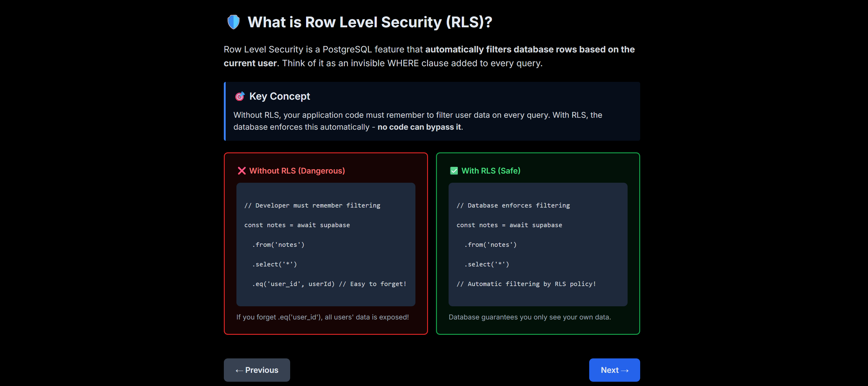The image size is (868, 386).
Task: Click the blue shield icon beside the title
Action: [x=233, y=22]
